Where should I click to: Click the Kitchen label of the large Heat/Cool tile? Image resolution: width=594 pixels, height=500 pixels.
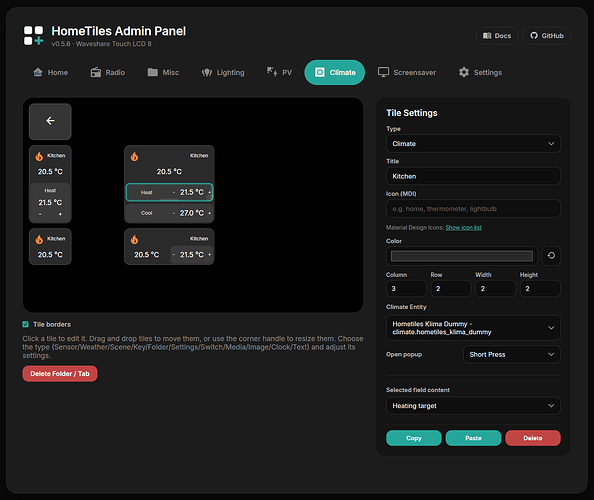(199, 156)
